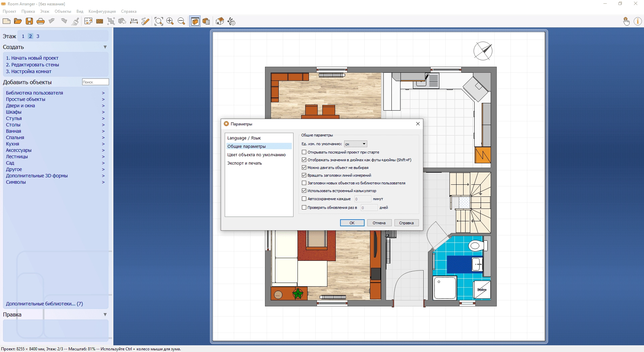
Task: Open the Объекты menu
Action: (x=63, y=11)
